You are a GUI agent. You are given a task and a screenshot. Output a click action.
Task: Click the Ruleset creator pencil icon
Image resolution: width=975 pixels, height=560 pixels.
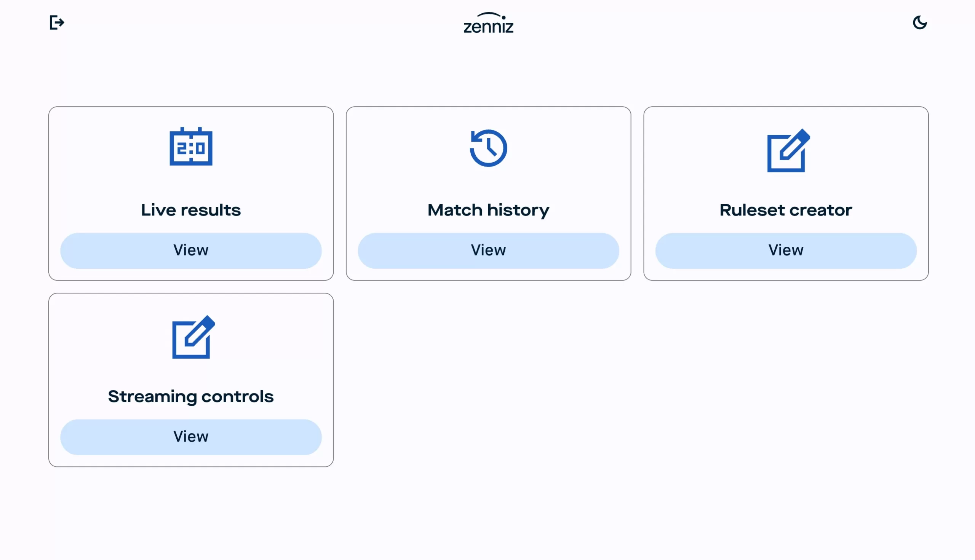788,151
